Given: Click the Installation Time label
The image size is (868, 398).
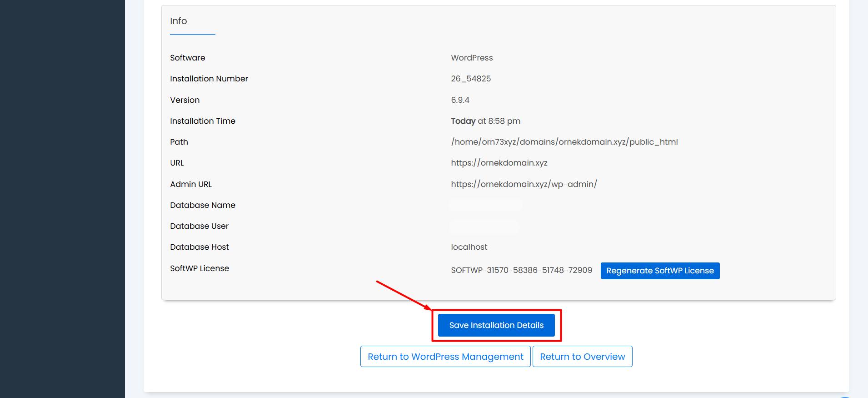Looking at the screenshot, I should 203,121.
